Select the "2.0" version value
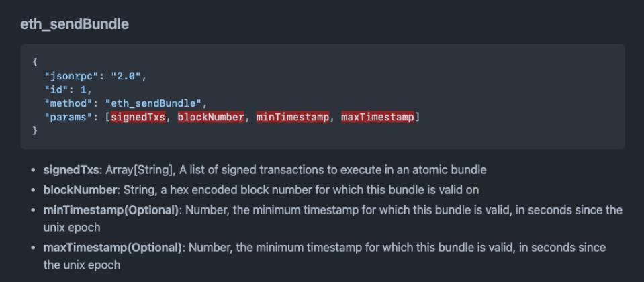The width and height of the screenshot is (644, 282). [x=128, y=76]
